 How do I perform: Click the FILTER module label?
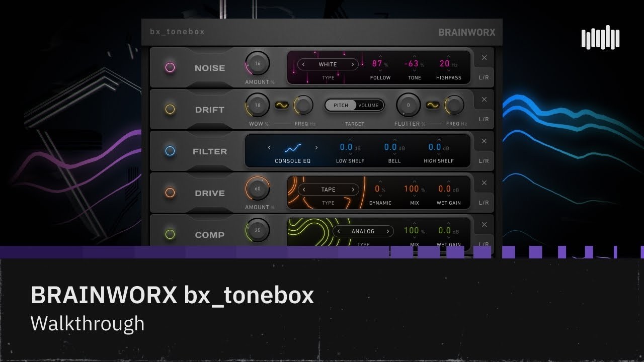210,152
